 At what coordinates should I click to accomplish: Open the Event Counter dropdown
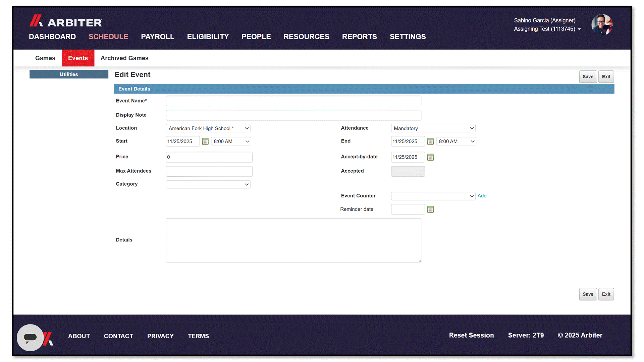(x=433, y=196)
